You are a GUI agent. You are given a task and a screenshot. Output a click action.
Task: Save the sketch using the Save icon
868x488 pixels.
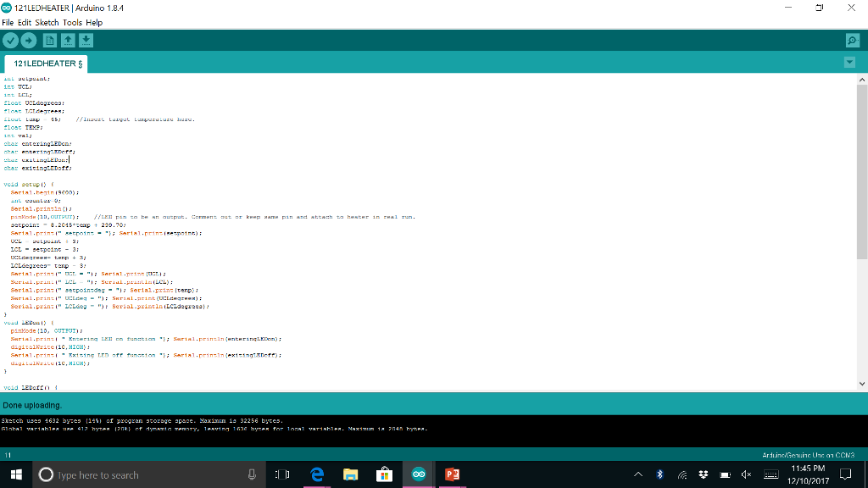pos(86,40)
